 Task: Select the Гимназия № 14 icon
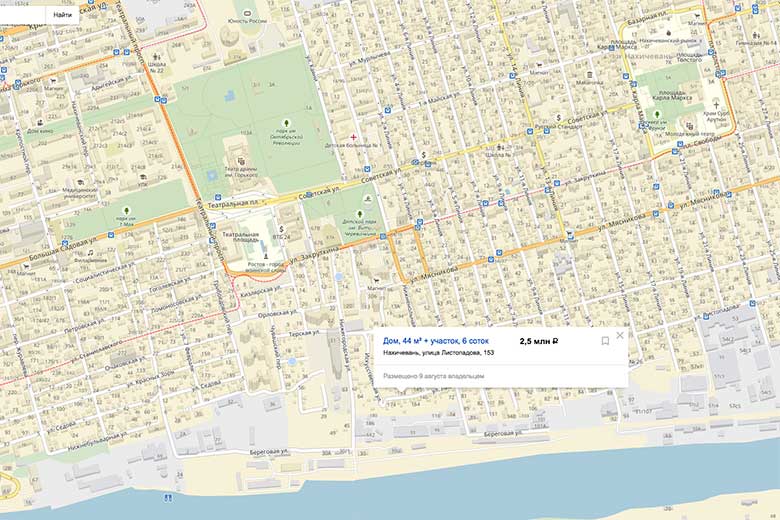(756, 35)
